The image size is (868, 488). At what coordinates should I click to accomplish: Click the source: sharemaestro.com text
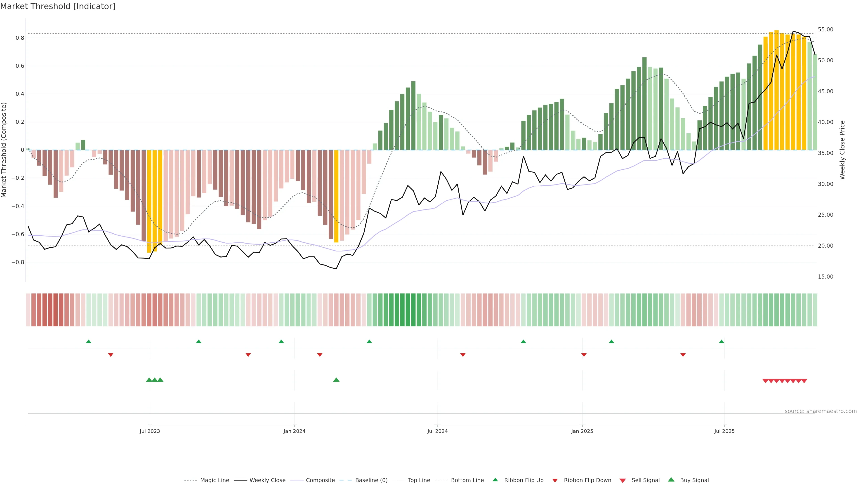pyautogui.click(x=821, y=411)
